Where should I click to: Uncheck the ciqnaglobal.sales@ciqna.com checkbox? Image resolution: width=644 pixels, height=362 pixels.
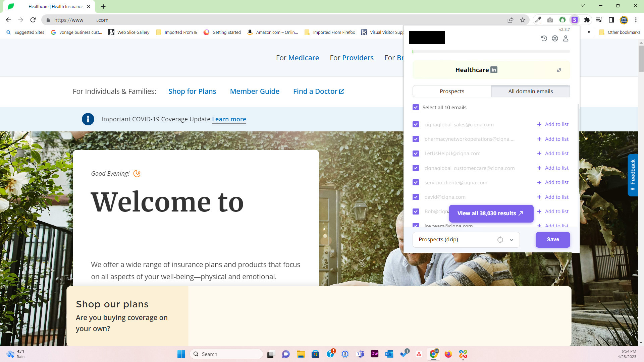coord(416,124)
